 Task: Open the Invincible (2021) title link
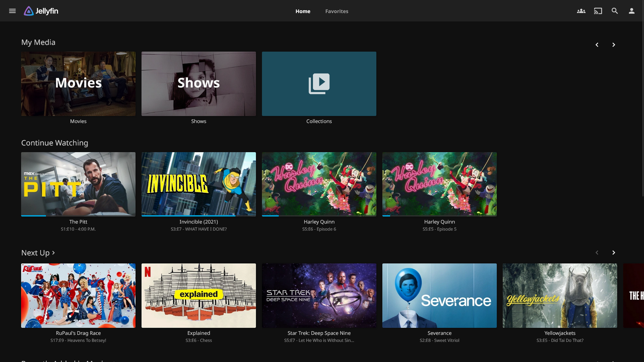tap(199, 222)
